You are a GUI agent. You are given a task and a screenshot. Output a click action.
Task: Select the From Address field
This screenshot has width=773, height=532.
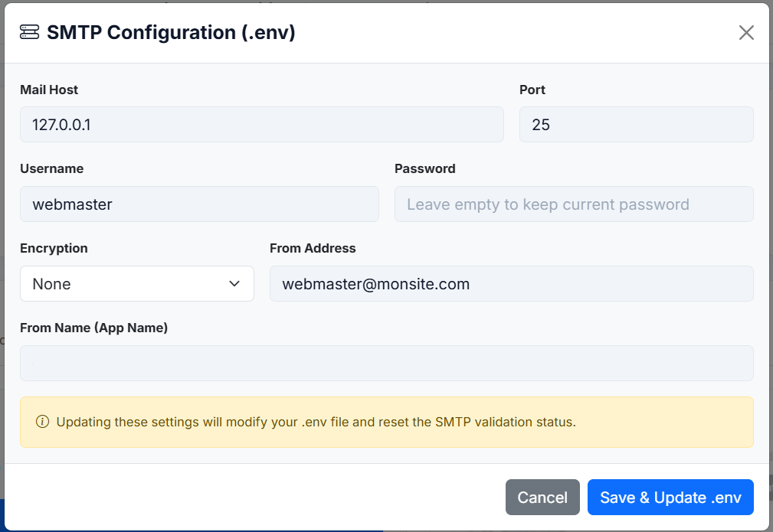[511, 283]
